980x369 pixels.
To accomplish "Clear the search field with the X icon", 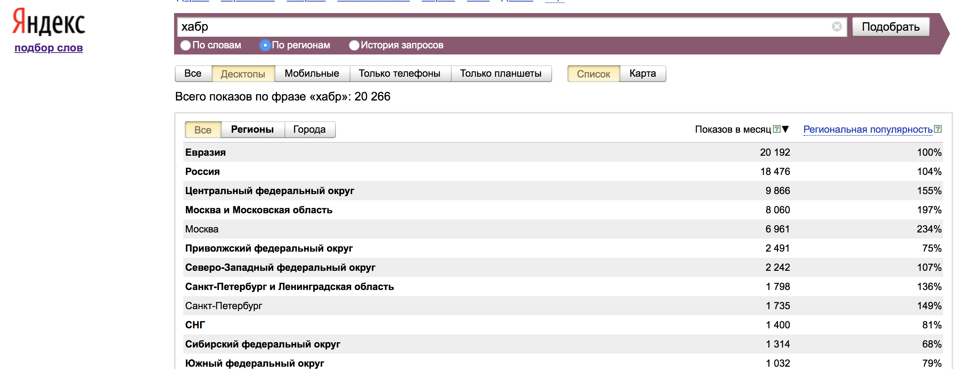I will [x=837, y=26].
